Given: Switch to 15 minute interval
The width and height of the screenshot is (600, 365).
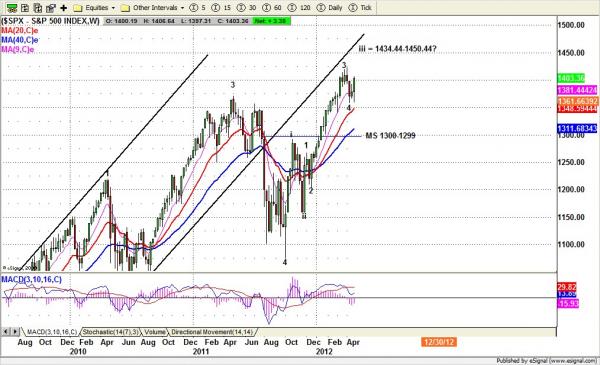Looking at the screenshot, I should point(221,8).
